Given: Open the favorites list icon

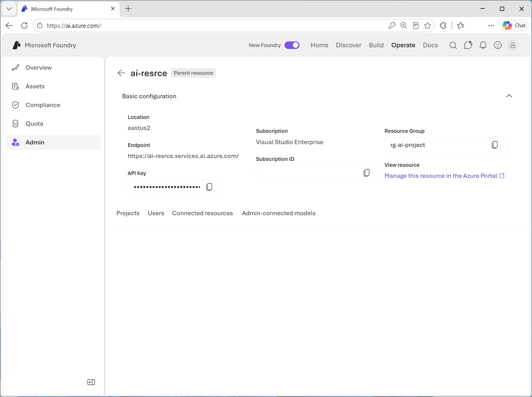Looking at the screenshot, I should click(461, 26).
